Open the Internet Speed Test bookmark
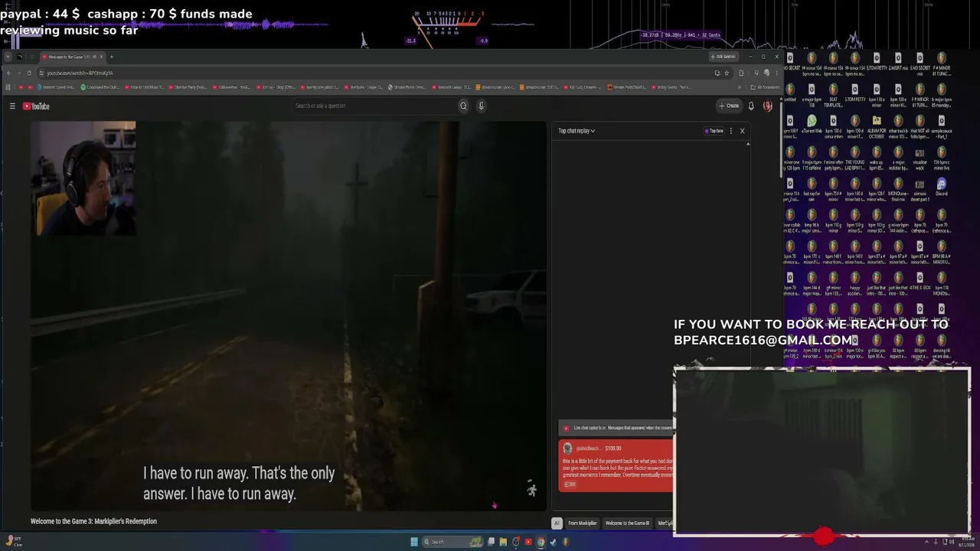The width and height of the screenshot is (980, 551). point(57,87)
